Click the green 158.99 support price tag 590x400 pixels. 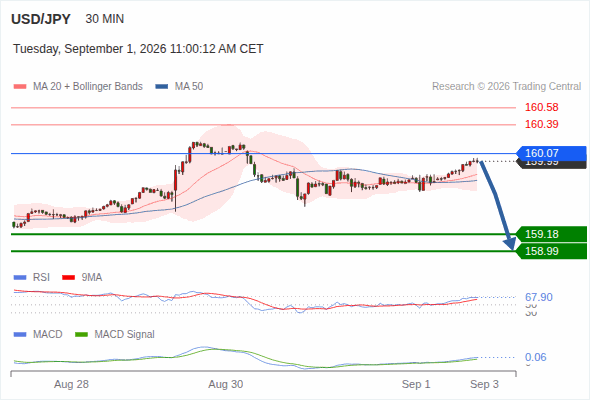click(551, 251)
